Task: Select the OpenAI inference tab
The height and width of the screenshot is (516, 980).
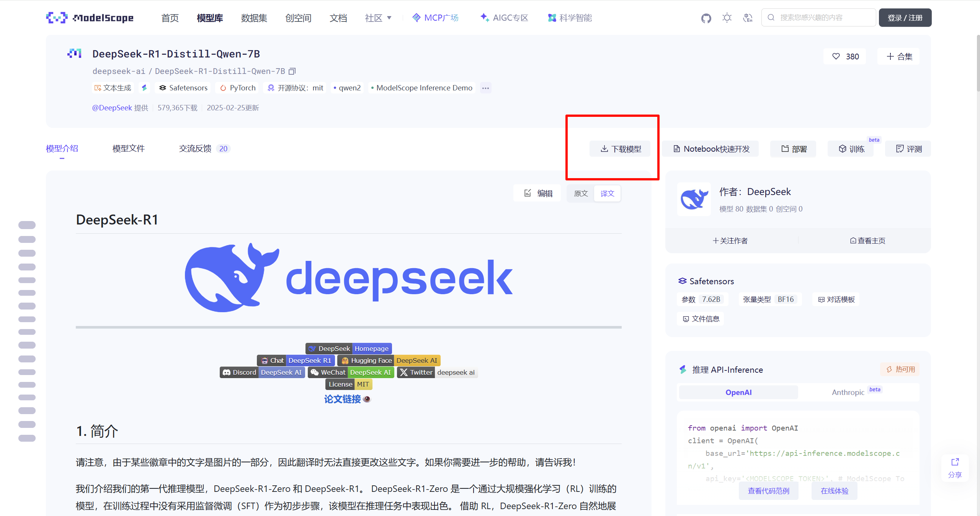Action: [738, 392]
